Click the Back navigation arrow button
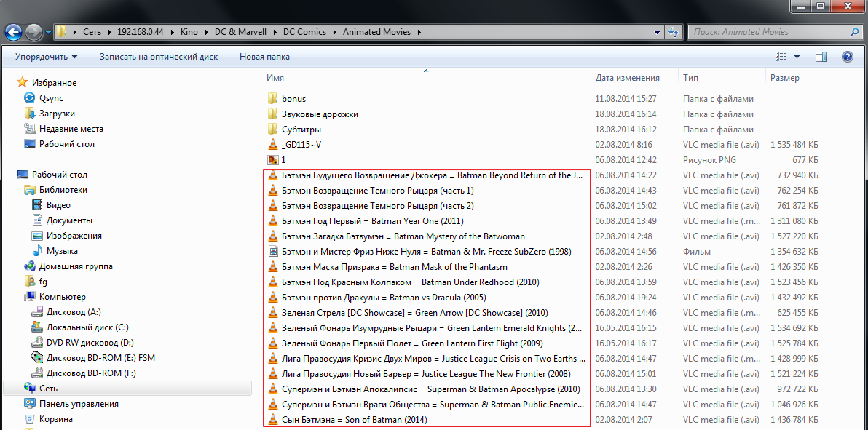The image size is (868, 430). [14, 31]
